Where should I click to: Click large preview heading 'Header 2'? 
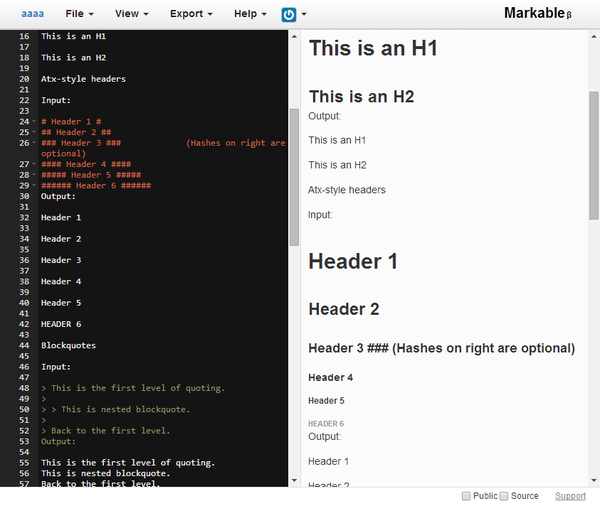click(x=344, y=309)
